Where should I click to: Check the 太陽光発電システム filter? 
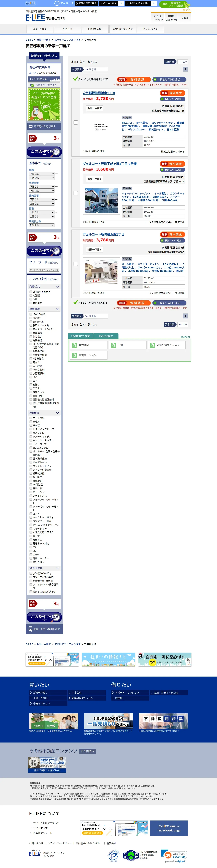point(31,532)
